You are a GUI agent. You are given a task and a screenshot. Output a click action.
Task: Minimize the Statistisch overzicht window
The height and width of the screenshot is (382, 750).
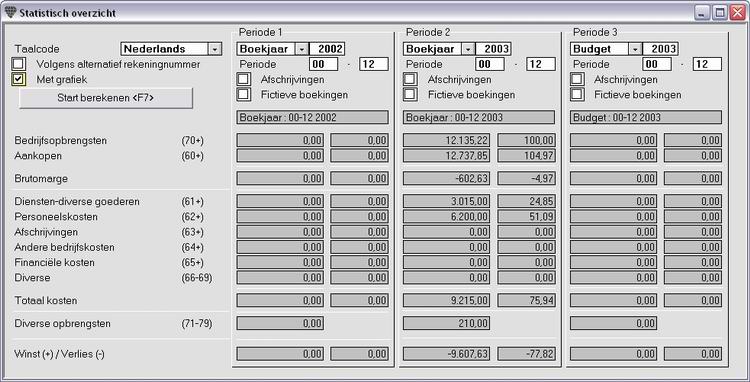point(702,13)
